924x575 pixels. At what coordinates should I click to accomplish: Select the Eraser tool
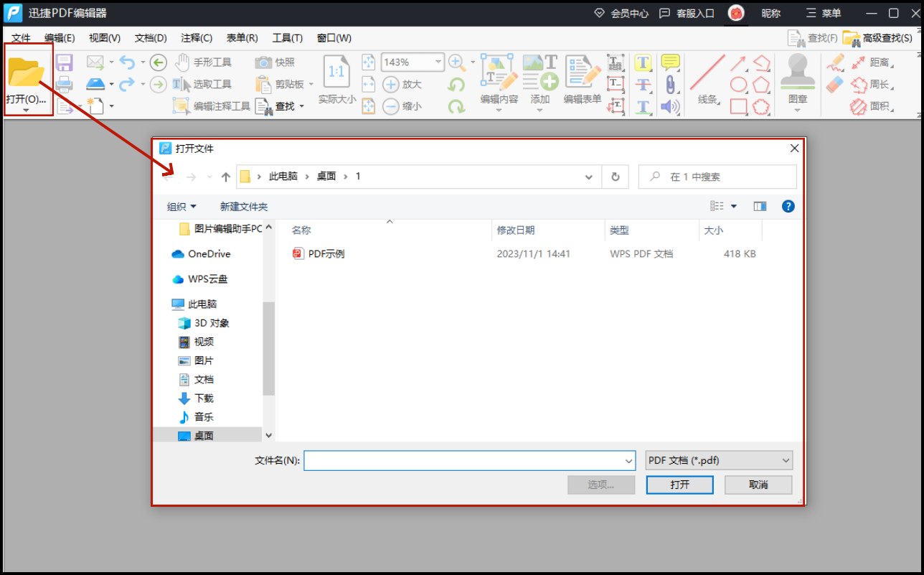835,85
